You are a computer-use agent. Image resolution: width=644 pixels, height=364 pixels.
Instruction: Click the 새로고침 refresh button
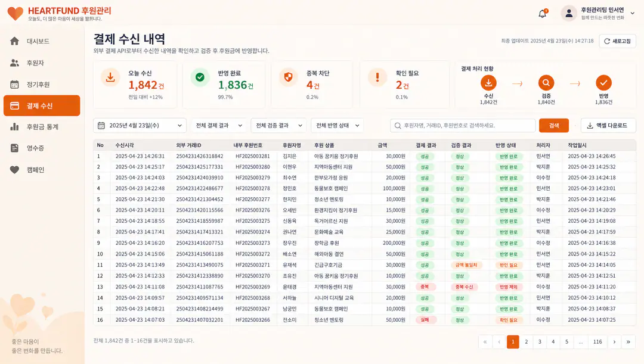(617, 41)
